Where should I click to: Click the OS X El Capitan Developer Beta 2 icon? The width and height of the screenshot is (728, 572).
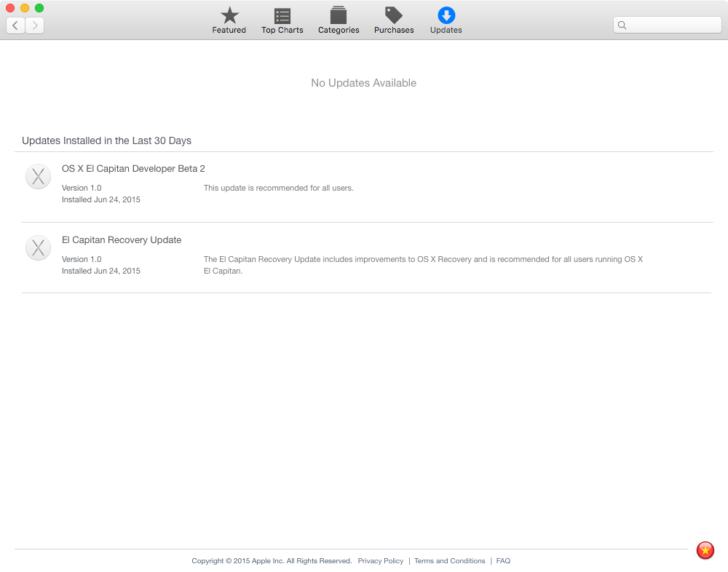[x=38, y=177]
